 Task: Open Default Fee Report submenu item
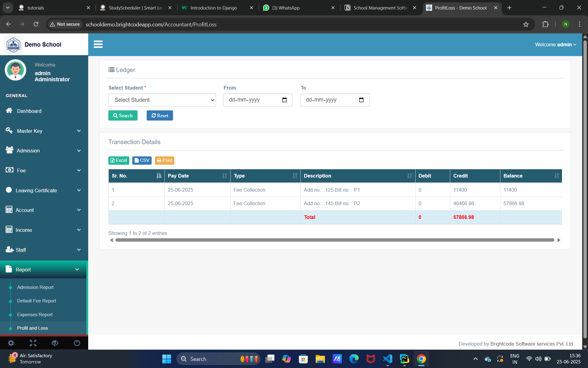point(36,301)
